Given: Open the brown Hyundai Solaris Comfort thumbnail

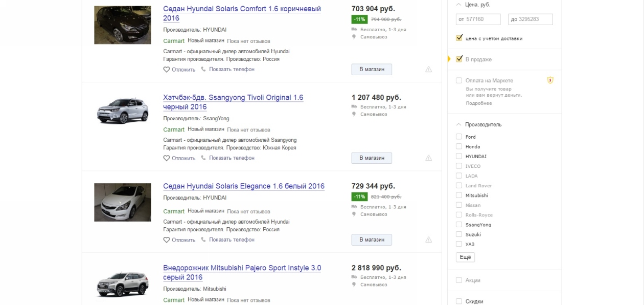Looking at the screenshot, I should pyautogui.click(x=123, y=25).
